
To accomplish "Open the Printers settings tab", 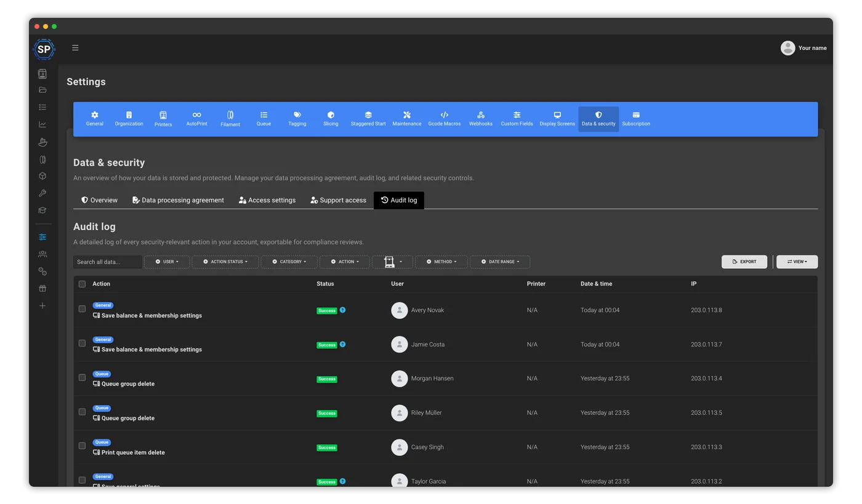I will 163,119.
